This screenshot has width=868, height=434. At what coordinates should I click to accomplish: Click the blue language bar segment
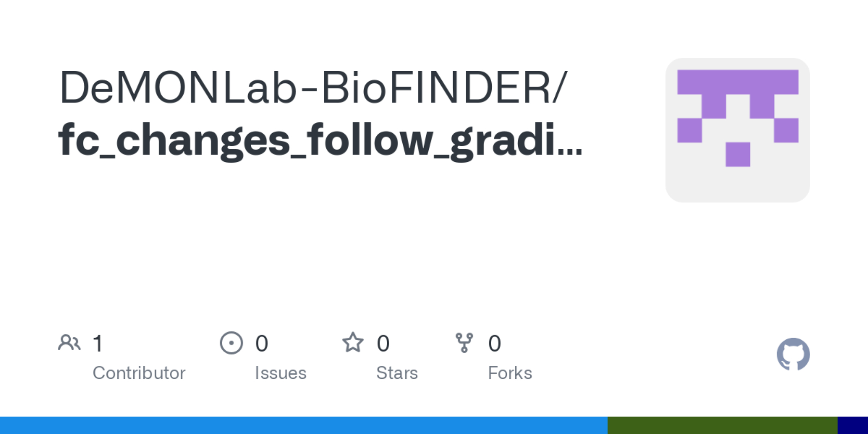click(304, 425)
